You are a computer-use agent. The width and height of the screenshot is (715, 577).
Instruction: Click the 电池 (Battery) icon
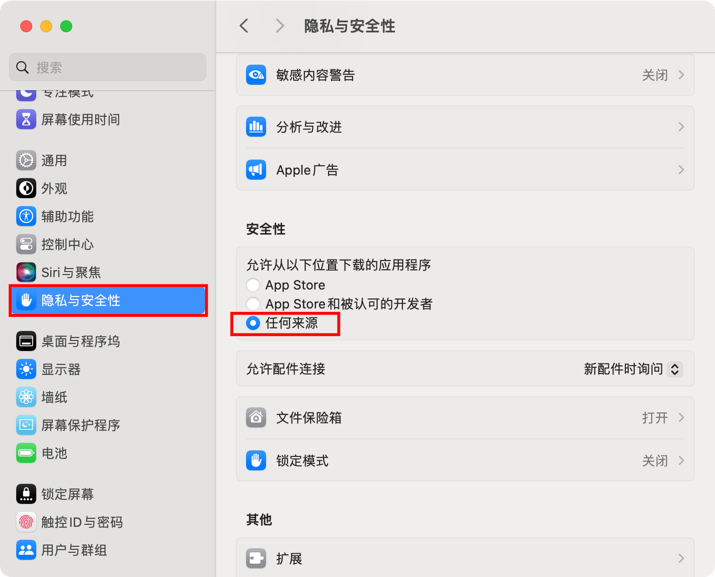click(26, 453)
